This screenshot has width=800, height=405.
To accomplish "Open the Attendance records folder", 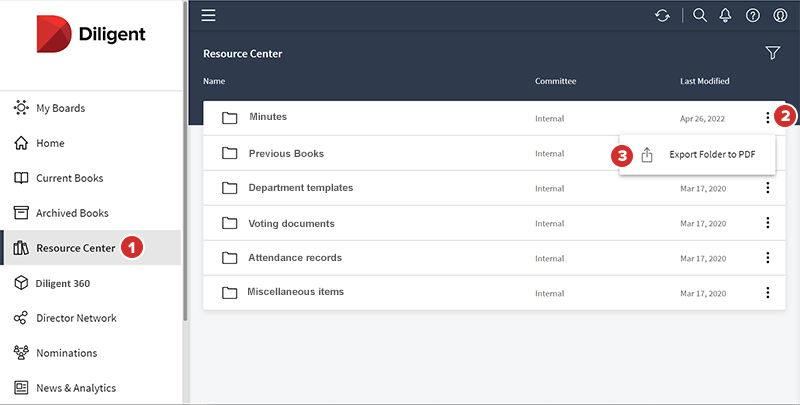I will coord(294,258).
